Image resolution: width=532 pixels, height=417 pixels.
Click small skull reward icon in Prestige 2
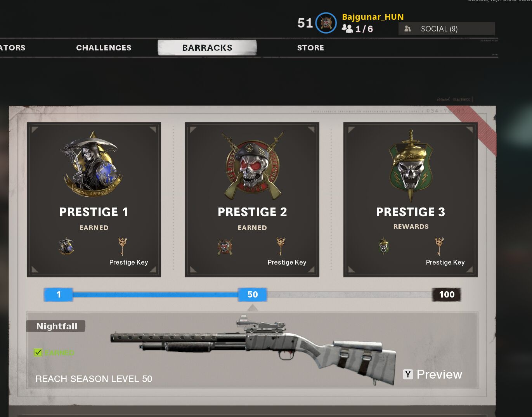coord(225,247)
